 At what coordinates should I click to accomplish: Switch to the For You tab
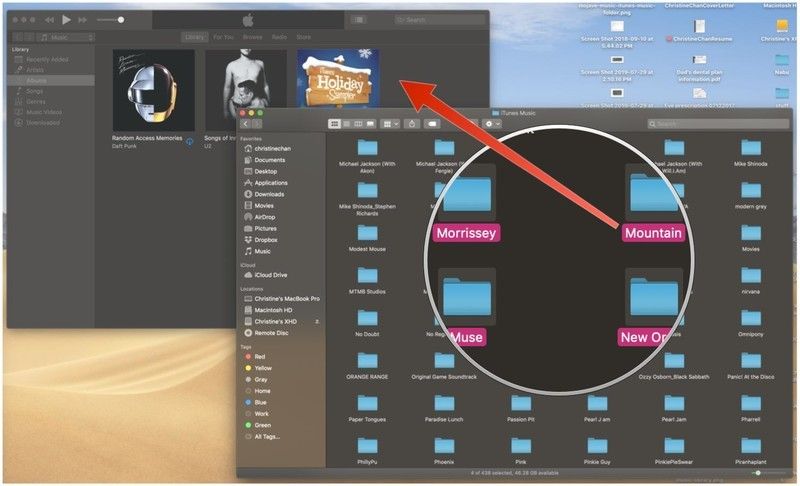click(224, 37)
